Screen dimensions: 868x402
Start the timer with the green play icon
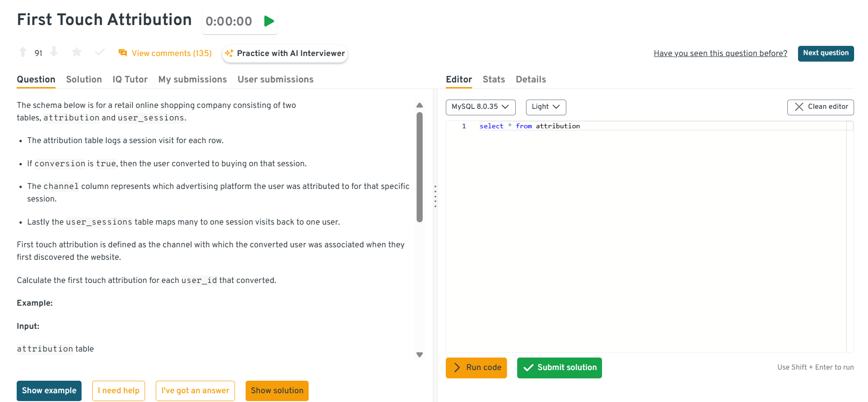pos(269,21)
